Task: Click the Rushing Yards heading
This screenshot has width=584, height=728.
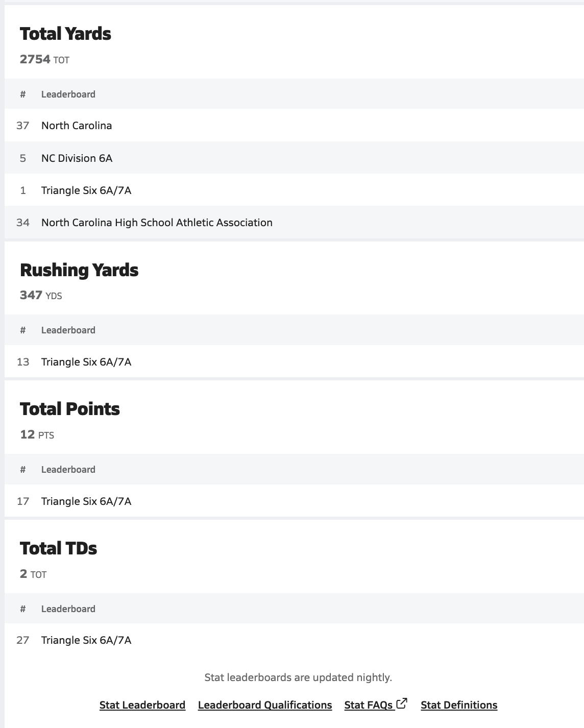Action: (79, 270)
